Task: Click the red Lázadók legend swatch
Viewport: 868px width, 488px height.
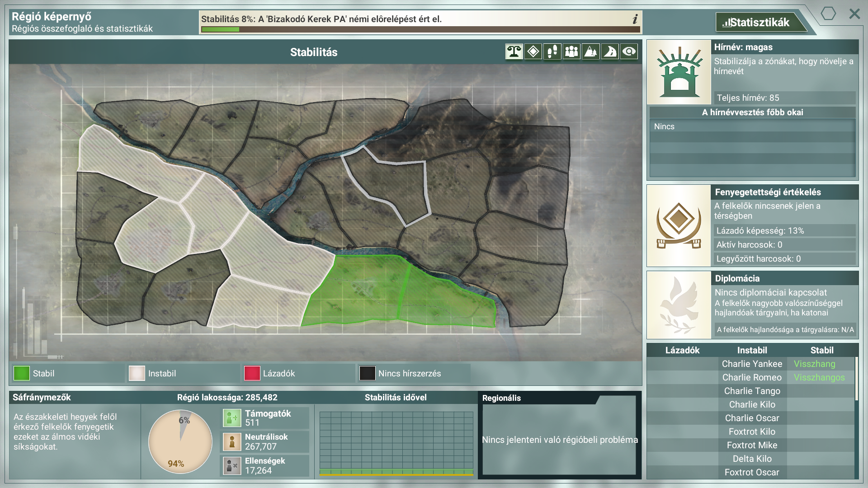Action: tap(252, 373)
